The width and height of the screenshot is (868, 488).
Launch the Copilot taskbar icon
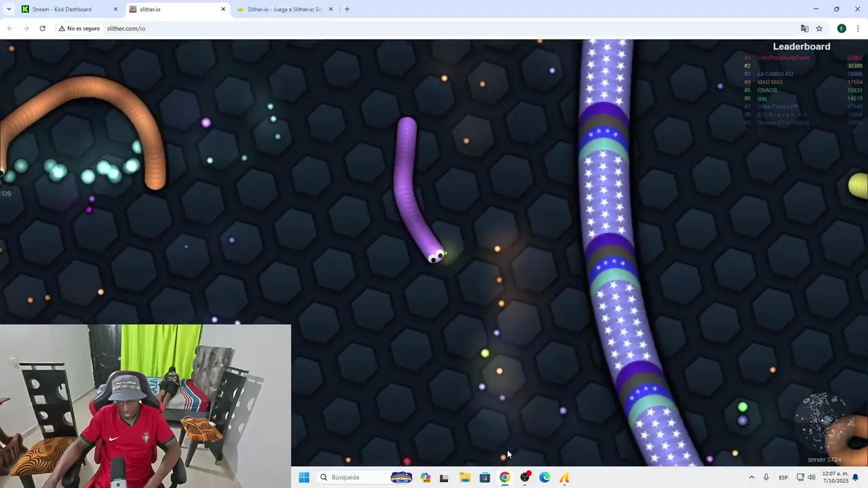pos(425,477)
